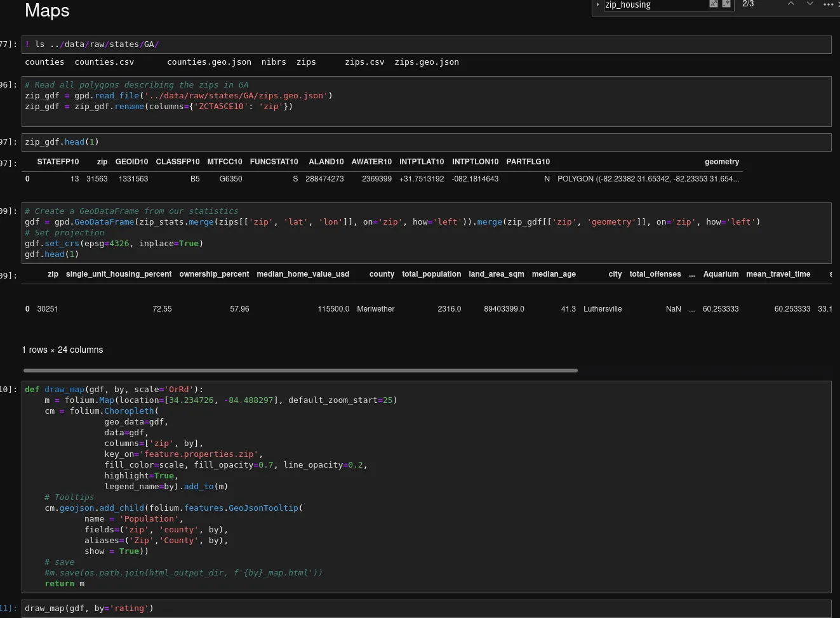
Task: Close the find bar
Action: point(838,4)
